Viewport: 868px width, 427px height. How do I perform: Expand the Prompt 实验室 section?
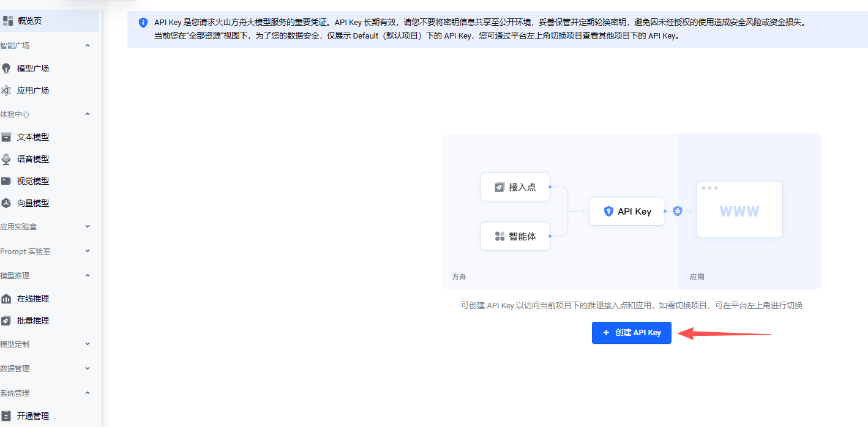point(88,251)
